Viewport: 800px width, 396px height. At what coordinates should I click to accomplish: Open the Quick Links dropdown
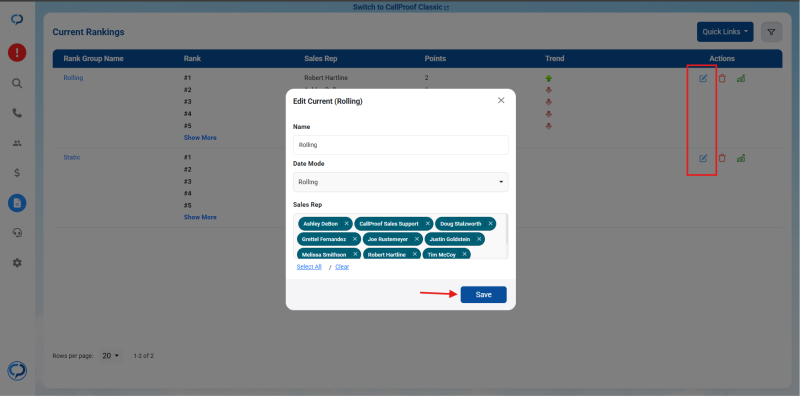point(725,32)
